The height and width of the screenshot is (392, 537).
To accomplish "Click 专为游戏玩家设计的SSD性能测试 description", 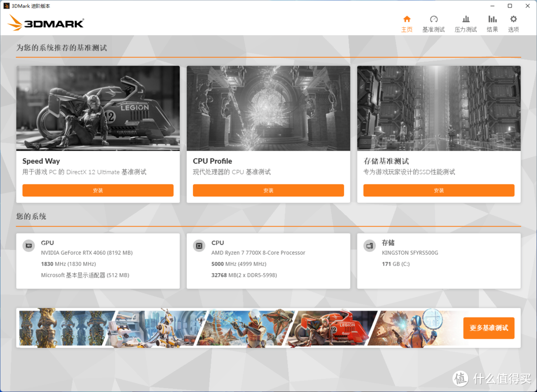I will click(x=409, y=172).
